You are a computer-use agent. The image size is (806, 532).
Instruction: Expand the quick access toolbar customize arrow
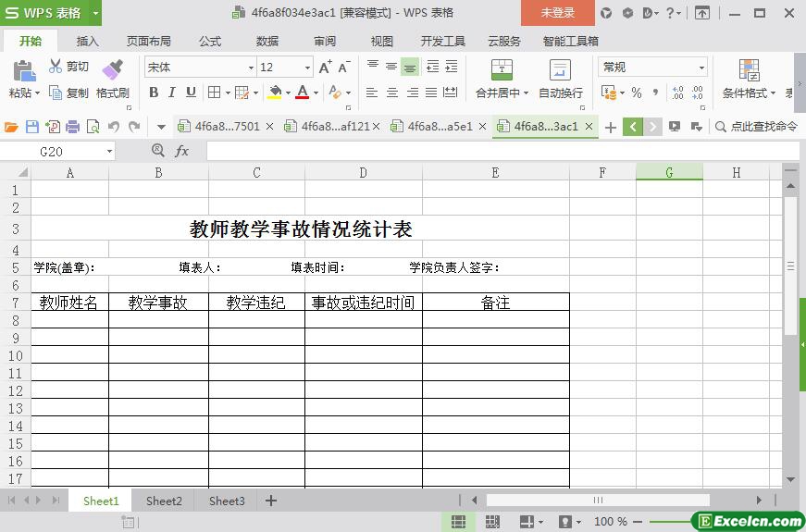pyautogui.click(x=161, y=127)
